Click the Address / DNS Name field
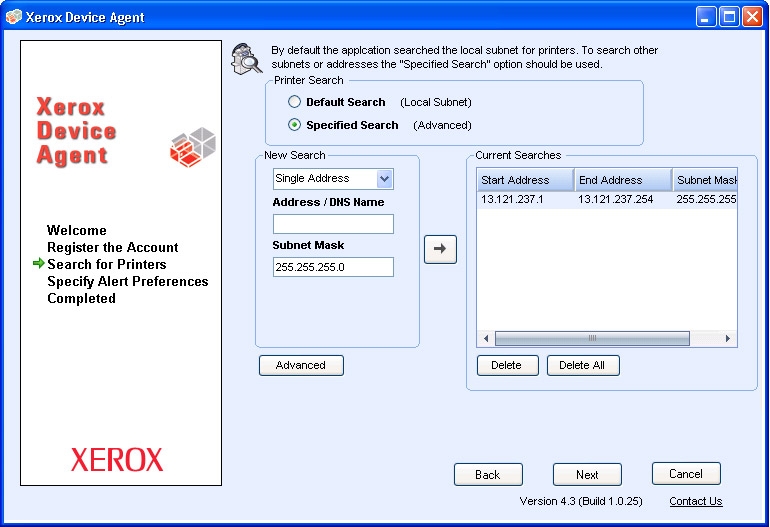The image size is (770, 527). [x=333, y=224]
